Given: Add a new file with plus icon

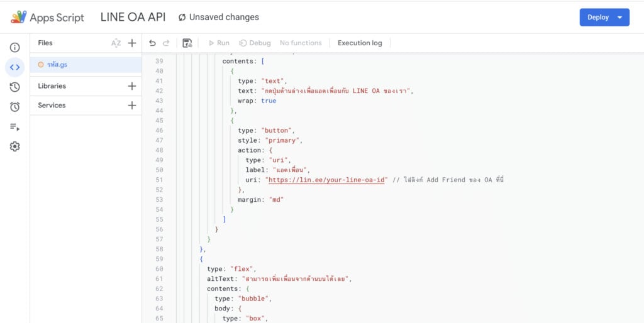Looking at the screenshot, I should [132, 43].
